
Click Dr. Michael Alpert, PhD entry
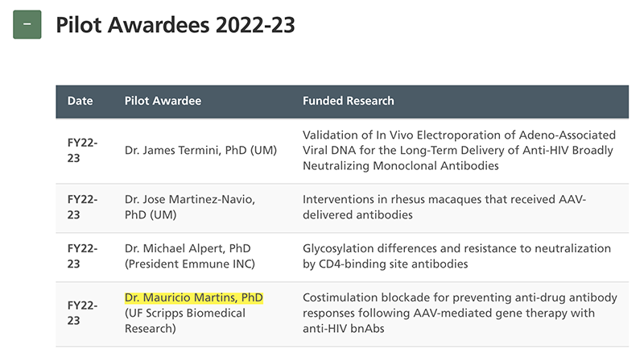(x=188, y=248)
